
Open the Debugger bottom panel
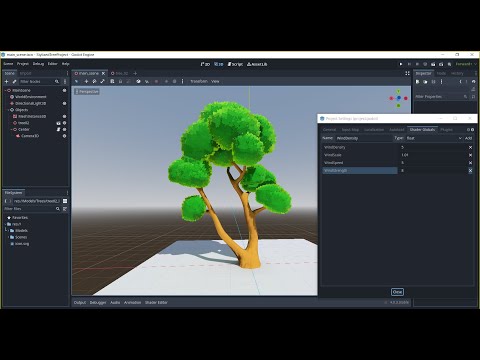(98, 303)
